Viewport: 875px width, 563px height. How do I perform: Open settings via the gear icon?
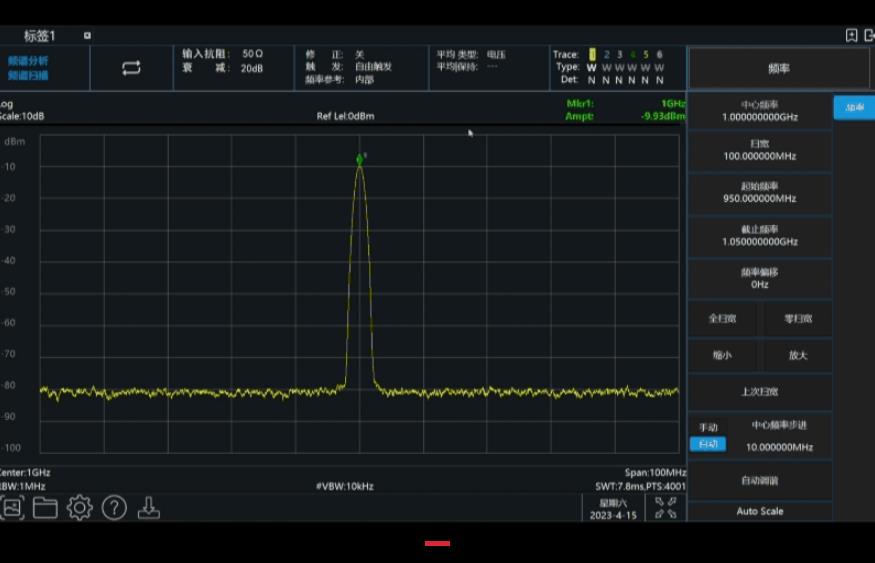coord(80,508)
